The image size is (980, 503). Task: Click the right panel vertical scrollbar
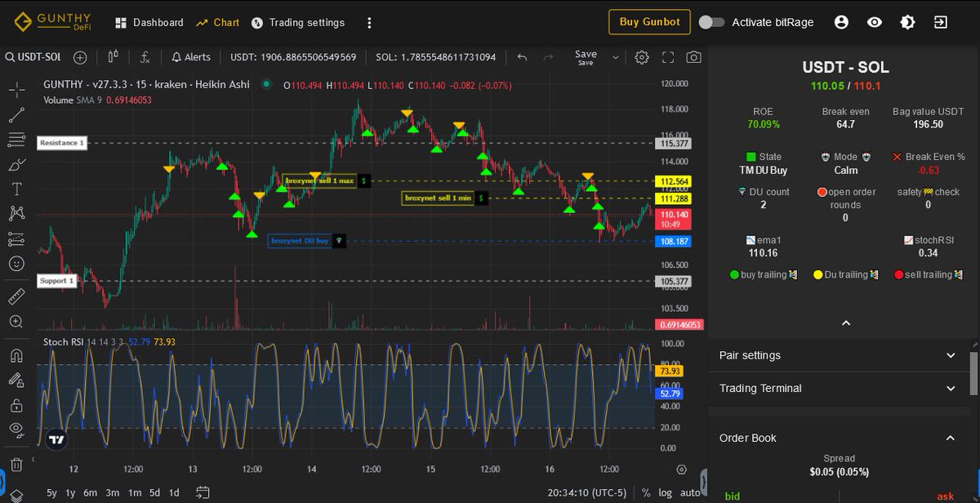(x=973, y=374)
